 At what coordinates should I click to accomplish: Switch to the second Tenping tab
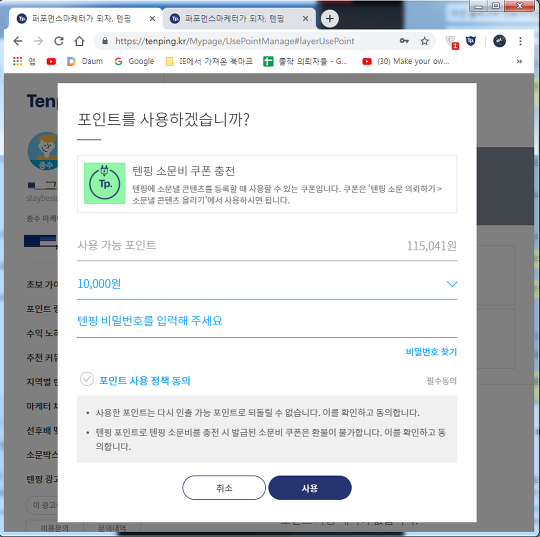pos(239,19)
